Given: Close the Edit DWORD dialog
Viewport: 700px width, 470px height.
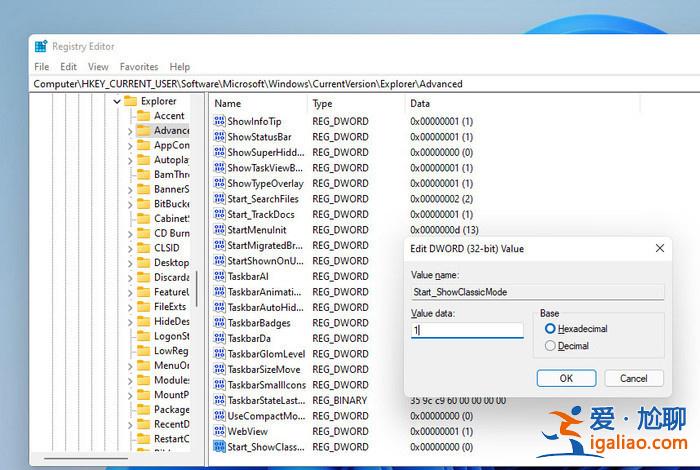Looking at the screenshot, I should (x=659, y=248).
